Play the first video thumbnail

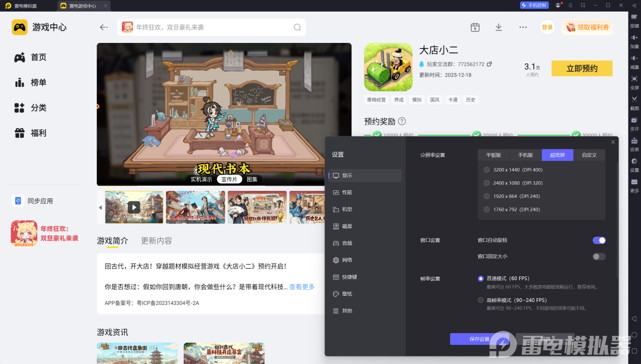133,207
